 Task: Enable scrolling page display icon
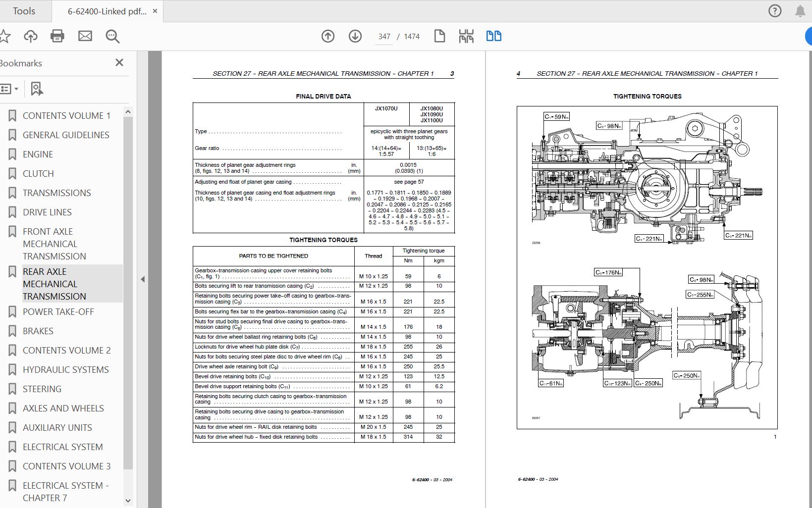pyautogui.click(x=466, y=36)
